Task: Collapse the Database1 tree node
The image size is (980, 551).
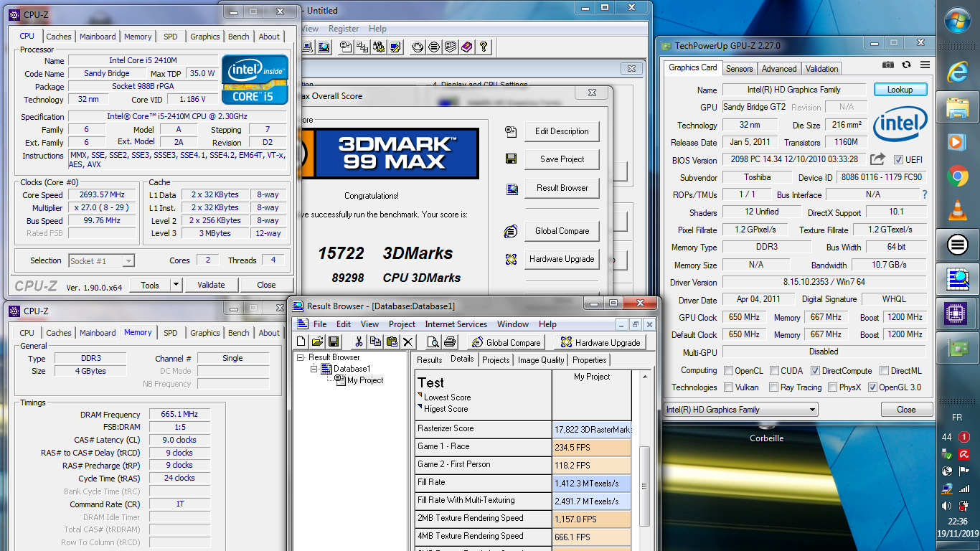Action: 314,369
